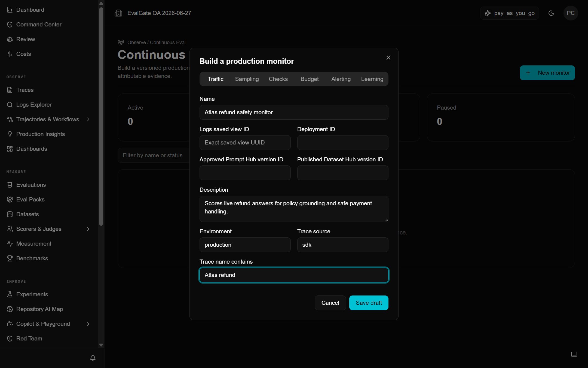Expand Trajectories & Workflows chevron
Viewport: 588px width, 368px height.
(88, 119)
